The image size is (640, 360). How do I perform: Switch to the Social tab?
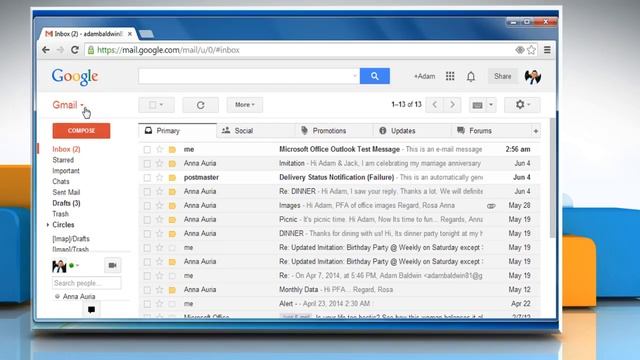(x=256, y=131)
